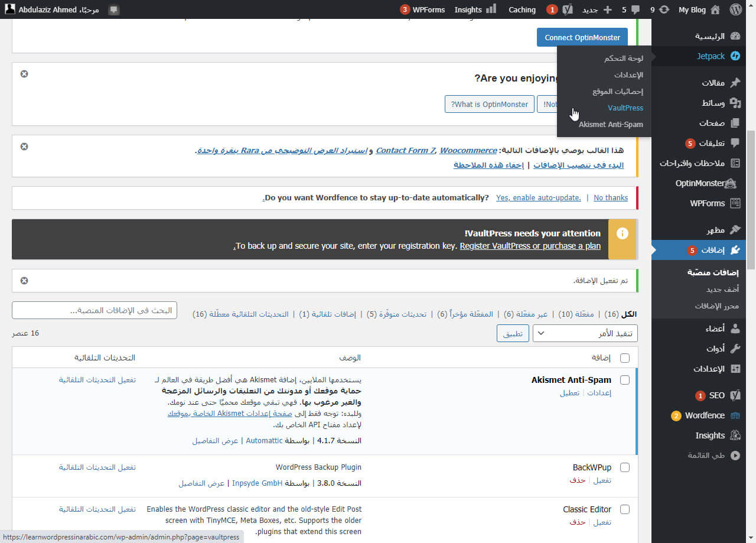This screenshot has height=543, width=756.
Task: Click the No thanks Wordfence link
Action: pyautogui.click(x=611, y=198)
